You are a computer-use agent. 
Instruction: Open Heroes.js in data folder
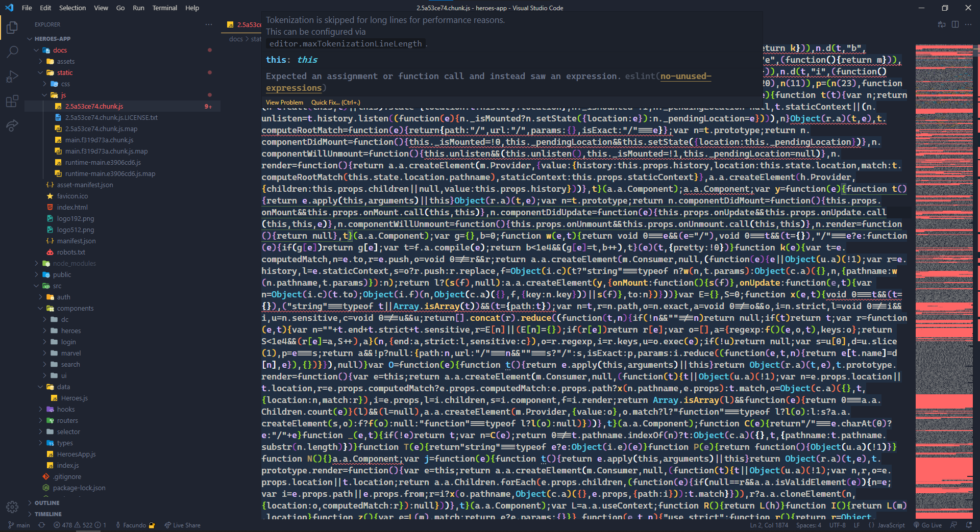pos(75,398)
